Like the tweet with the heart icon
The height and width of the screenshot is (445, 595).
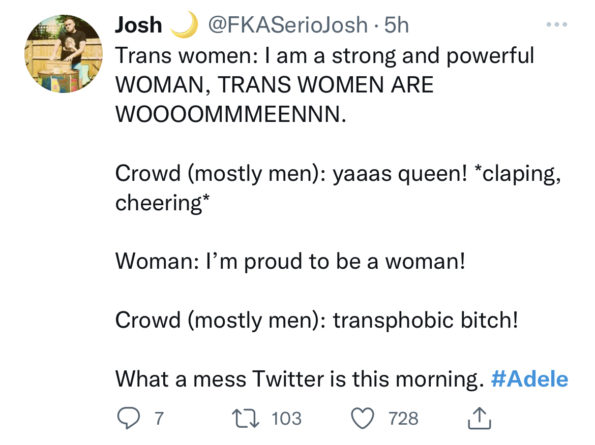click(362, 418)
